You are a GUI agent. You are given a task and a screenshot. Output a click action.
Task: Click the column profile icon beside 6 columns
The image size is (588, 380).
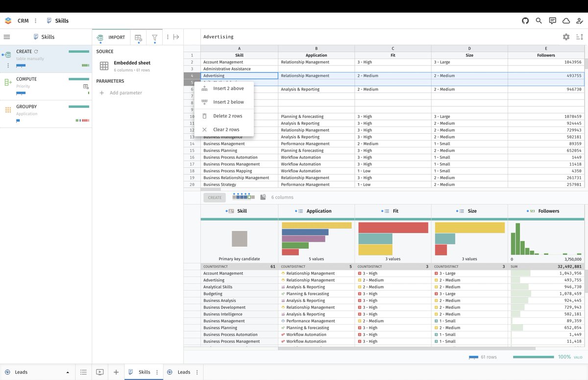coord(263,197)
